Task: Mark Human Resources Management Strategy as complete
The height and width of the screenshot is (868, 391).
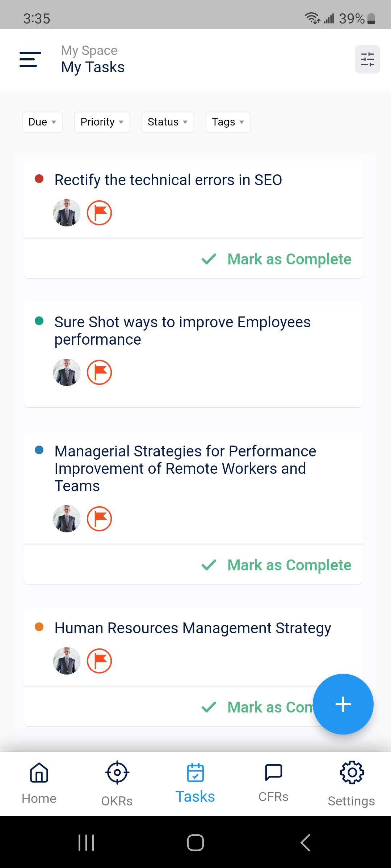Action: pos(257,707)
